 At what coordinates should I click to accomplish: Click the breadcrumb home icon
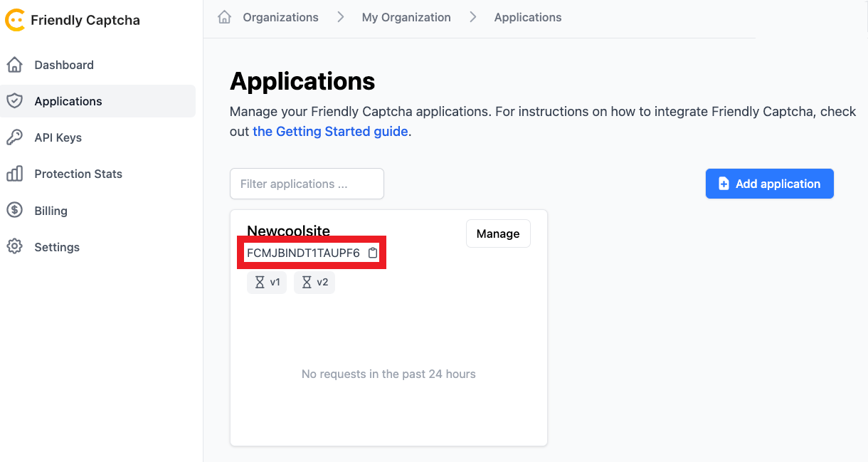tap(225, 17)
